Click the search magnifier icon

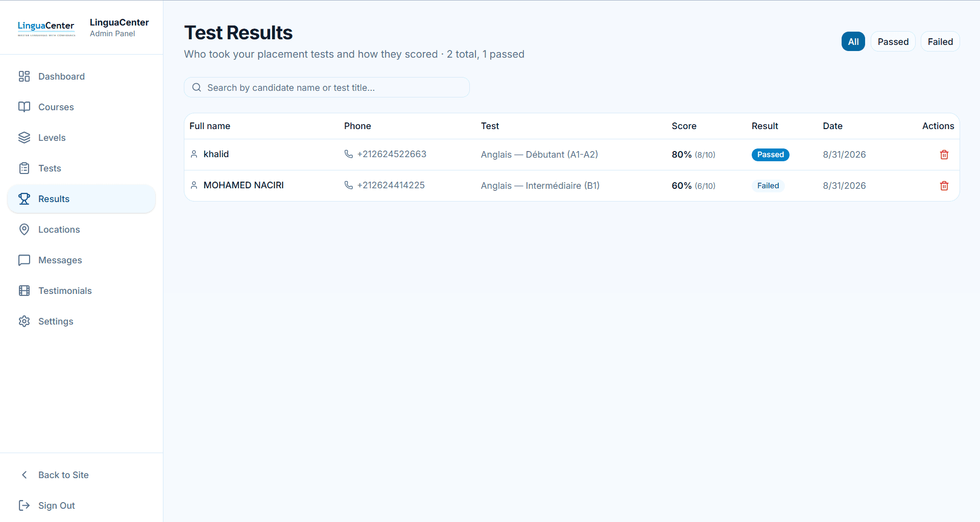(197, 87)
